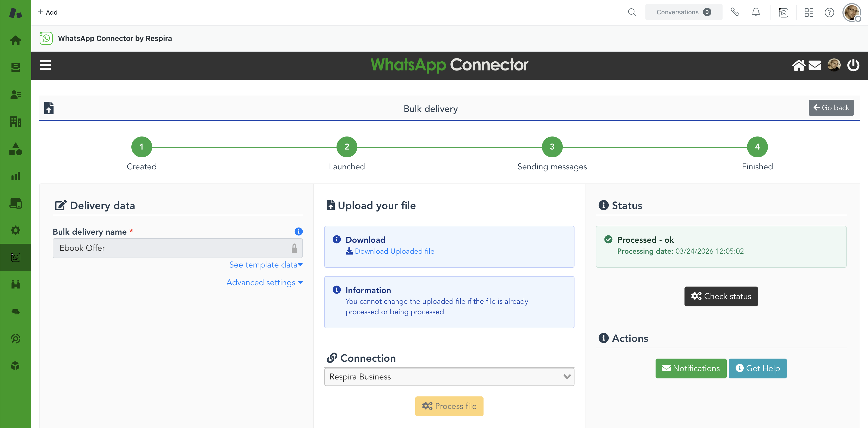
Task: Click the bell notifications icon in top bar
Action: [x=756, y=12]
